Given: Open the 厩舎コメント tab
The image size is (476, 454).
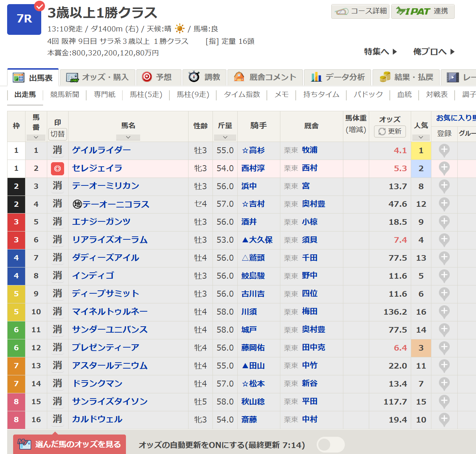Looking at the screenshot, I should coord(265,78).
